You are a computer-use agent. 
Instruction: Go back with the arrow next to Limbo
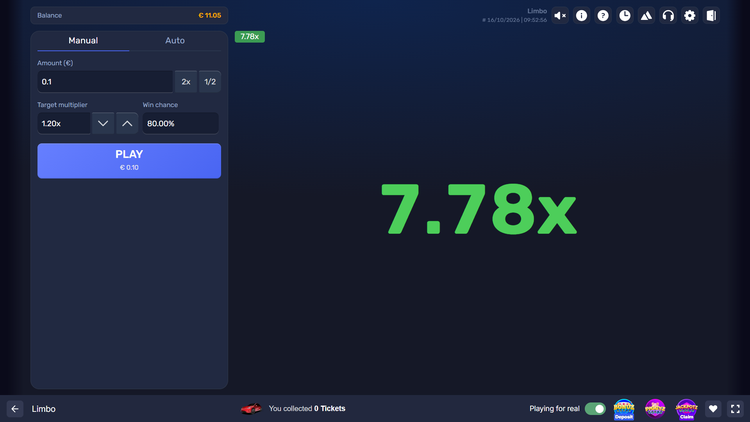tap(15, 409)
